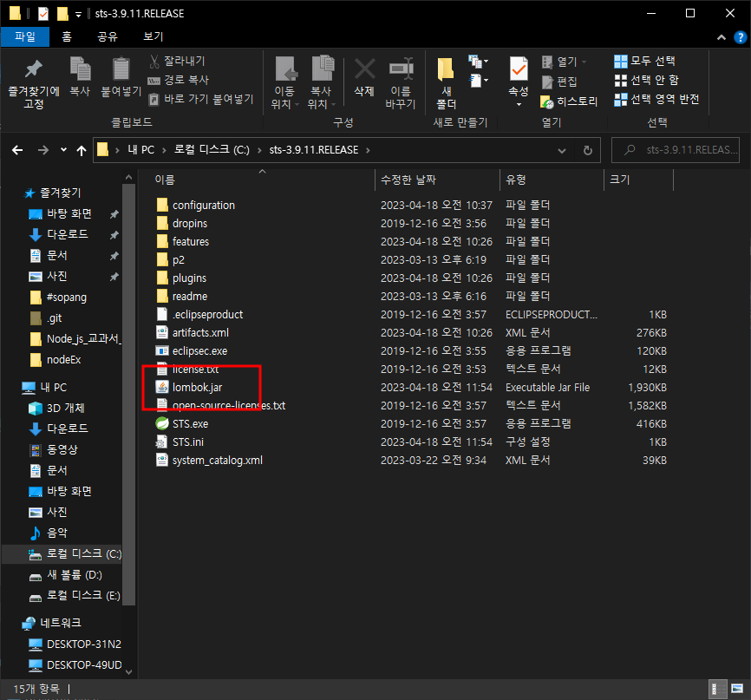Click the Delete (삭제) X icon
751x700 pixels.
pyautogui.click(x=364, y=69)
